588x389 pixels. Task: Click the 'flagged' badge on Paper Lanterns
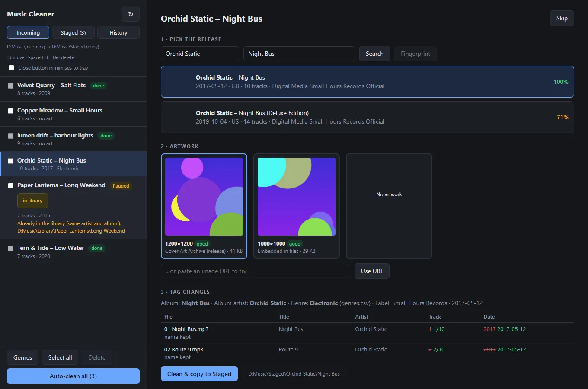tap(121, 186)
